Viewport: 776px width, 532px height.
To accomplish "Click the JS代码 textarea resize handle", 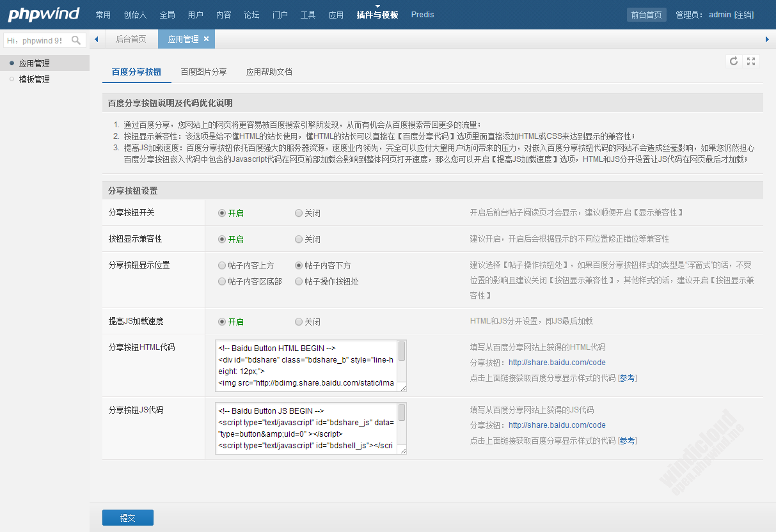I will [x=403, y=450].
